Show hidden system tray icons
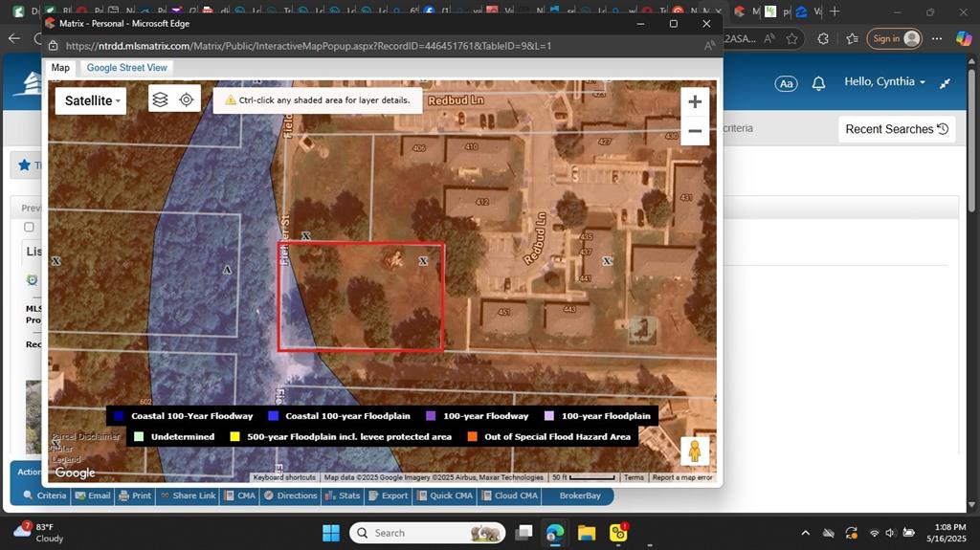Screen dimensions: 980x550 pyautogui.click(x=805, y=533)
